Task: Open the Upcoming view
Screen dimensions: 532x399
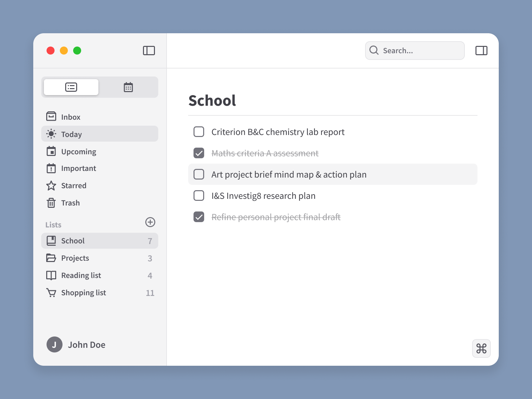Action: [x=100, y=151]
